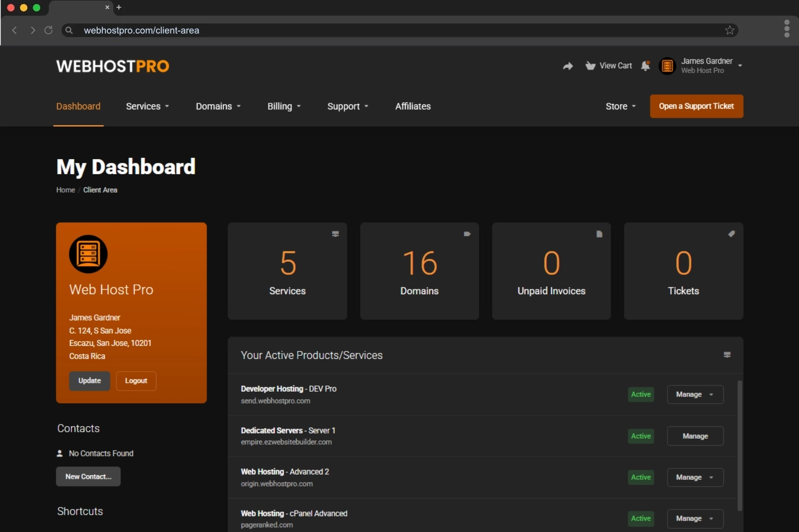Image resolution: width=799 pixels, height=532 pixels.
Task: Open a new browser tab
Action: tap(119, 7)
